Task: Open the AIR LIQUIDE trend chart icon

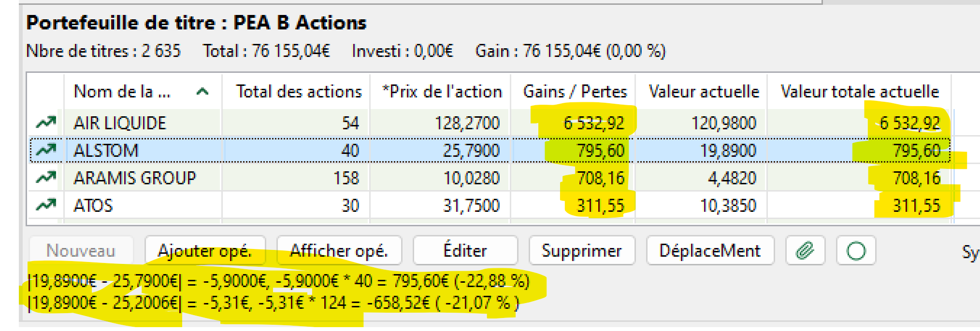Action: pyautogui.click(x=45, y=123)
